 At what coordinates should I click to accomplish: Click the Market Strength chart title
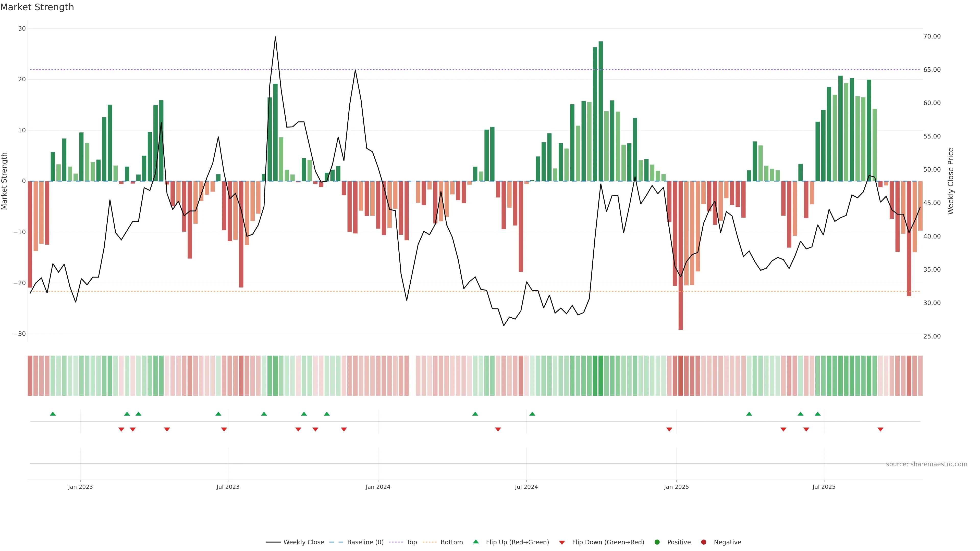(37, 7)
